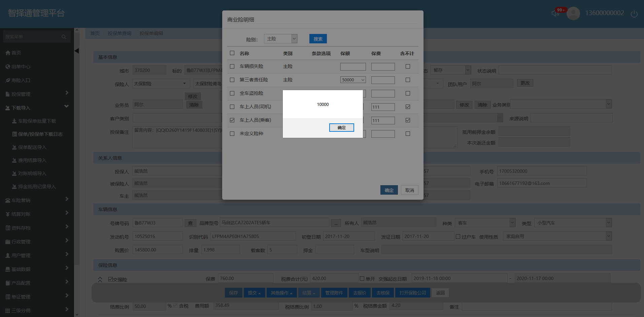Toggle 含不计 checkbox in 车辆损失险 row
644x317 pixels.
(x=408, y=67)
